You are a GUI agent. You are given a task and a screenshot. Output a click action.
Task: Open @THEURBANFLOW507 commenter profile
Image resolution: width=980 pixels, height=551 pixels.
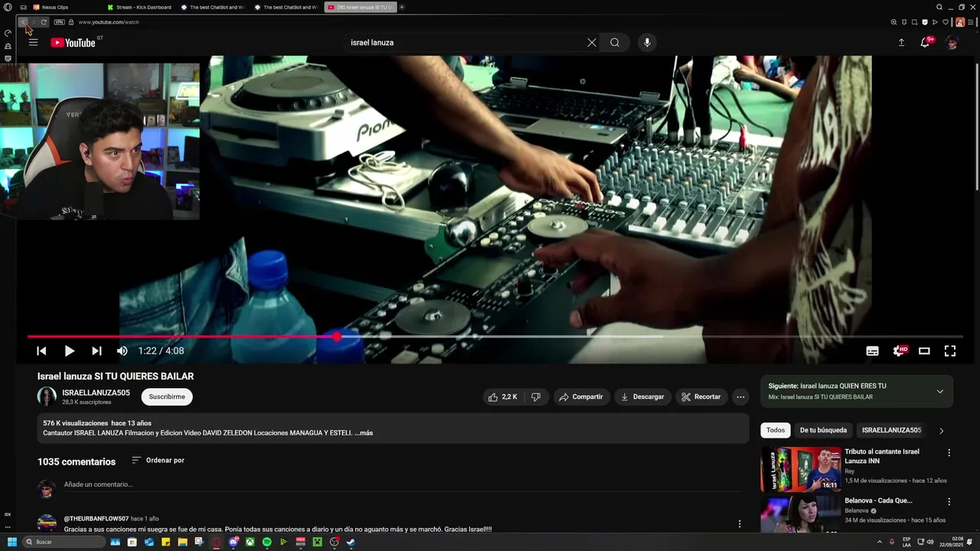click(x=96, y=518)
